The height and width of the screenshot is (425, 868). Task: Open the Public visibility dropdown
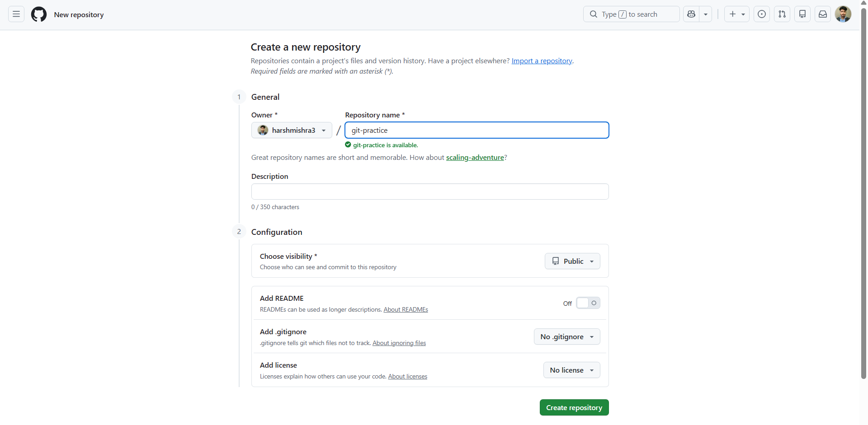[572, 261]
